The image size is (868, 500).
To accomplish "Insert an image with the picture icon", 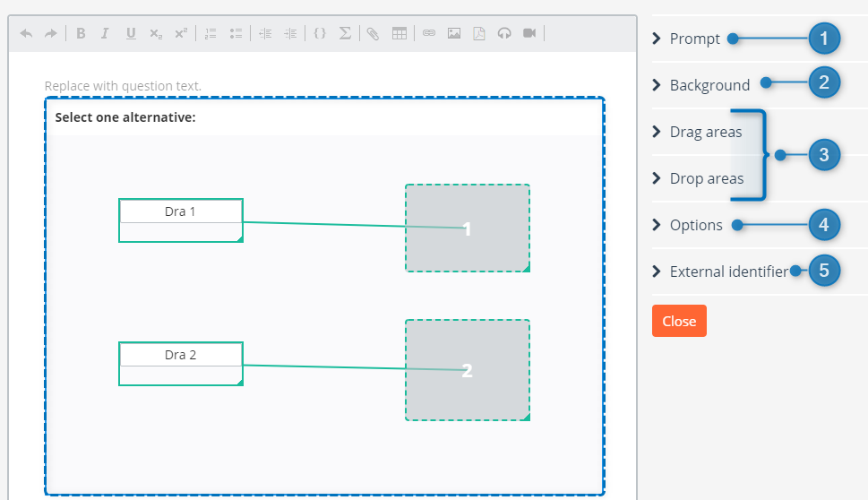I will 454,33.
